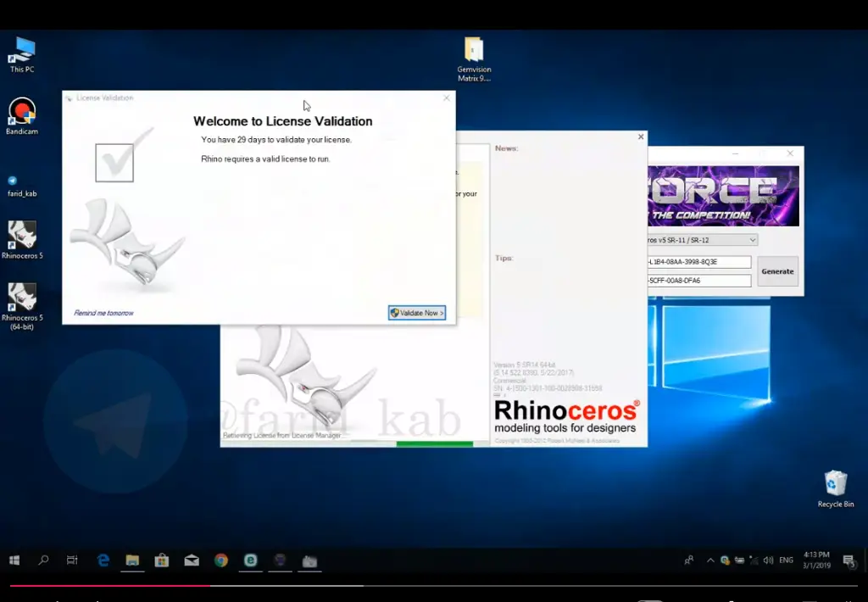
Task: Open taskbar search magnifier
Action: point(43,560)
